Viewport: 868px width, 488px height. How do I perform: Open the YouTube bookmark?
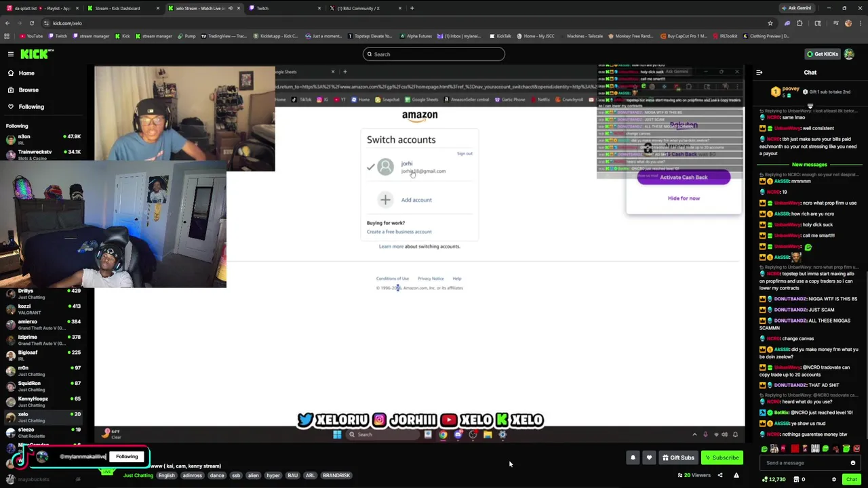coord(31,36)
